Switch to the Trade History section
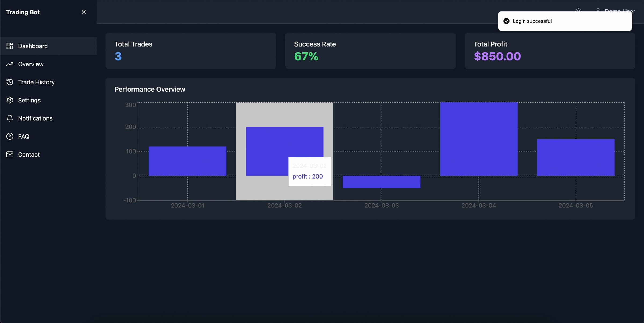The height and width of the screenshot is (323, 644). [36, 82]
